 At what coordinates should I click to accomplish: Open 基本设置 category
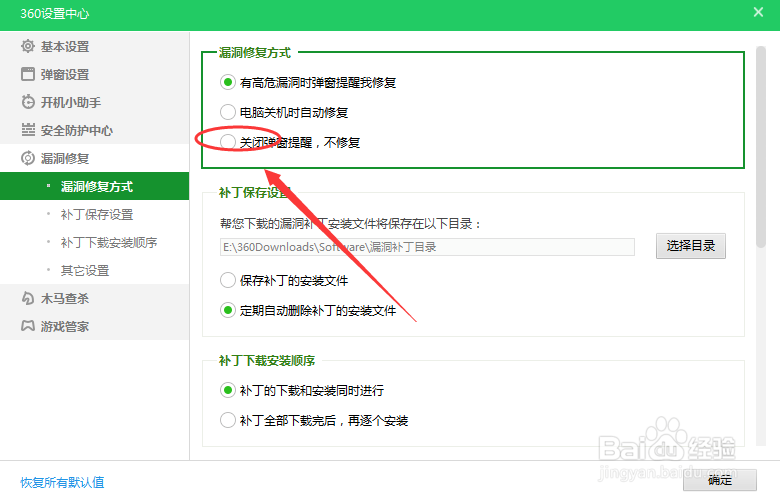(x=95, y=46)
